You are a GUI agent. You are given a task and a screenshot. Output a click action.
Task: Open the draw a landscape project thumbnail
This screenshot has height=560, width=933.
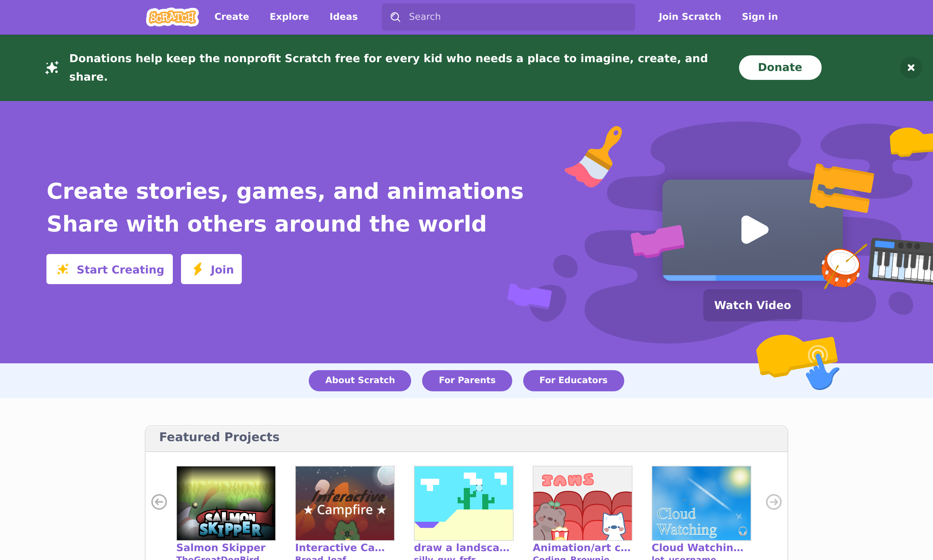pyautogui.click(x=463, y=503)
